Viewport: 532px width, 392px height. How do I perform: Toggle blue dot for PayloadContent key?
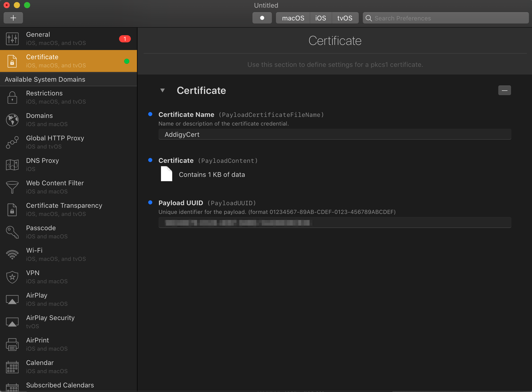pos(151,160)
